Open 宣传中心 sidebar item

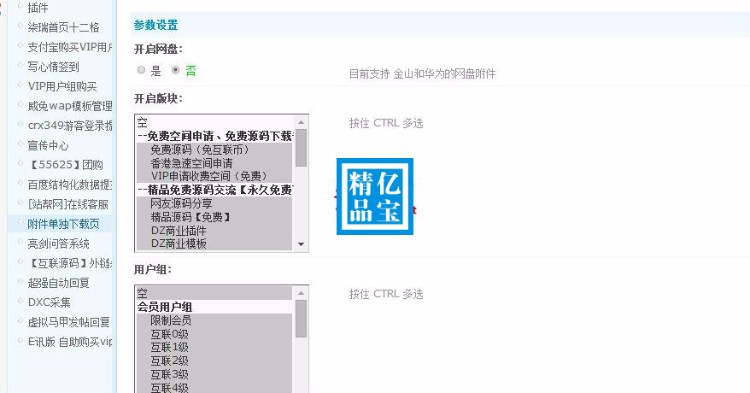(x=48, y=145)
